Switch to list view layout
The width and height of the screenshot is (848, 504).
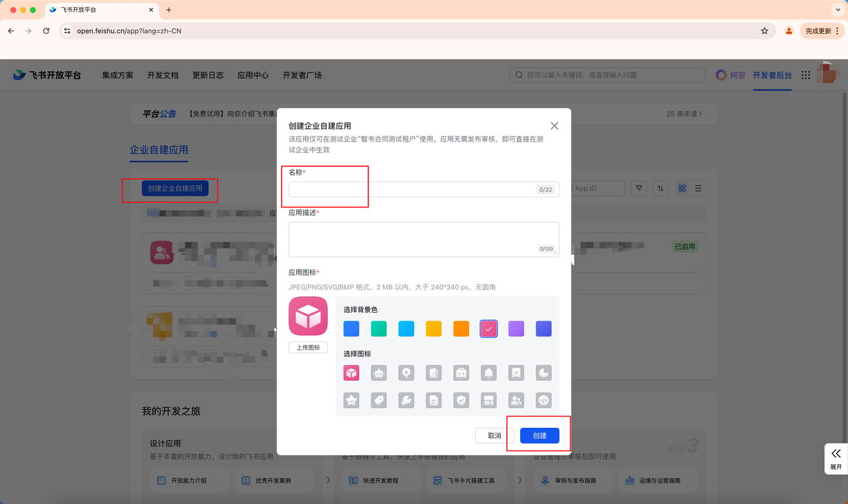tap(698, 189)
